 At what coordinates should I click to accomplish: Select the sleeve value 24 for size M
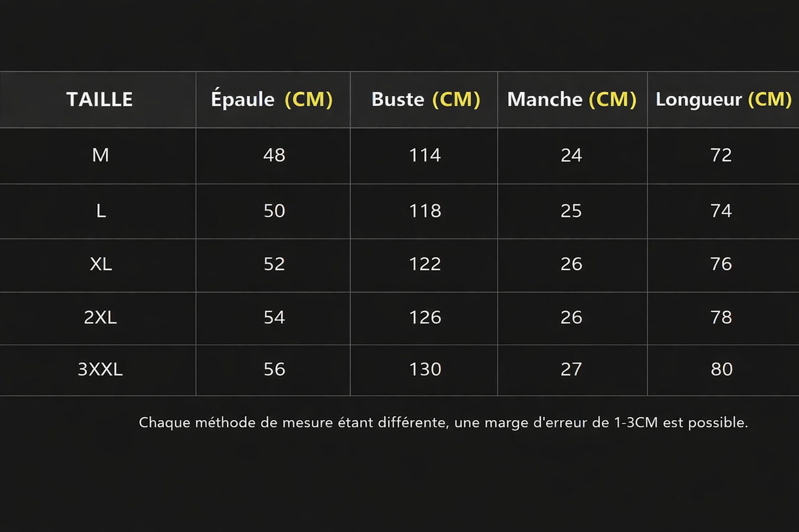pyautogui.click(x=571, y=155)
